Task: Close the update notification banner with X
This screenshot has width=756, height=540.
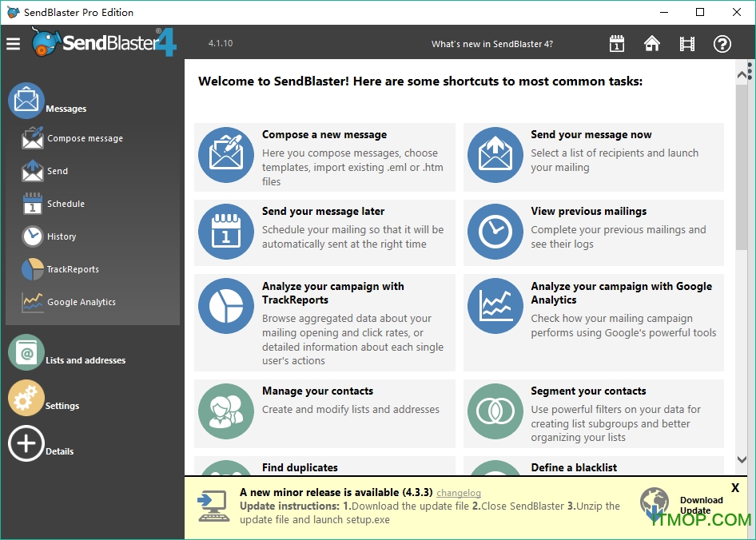Action: [734, 487]
